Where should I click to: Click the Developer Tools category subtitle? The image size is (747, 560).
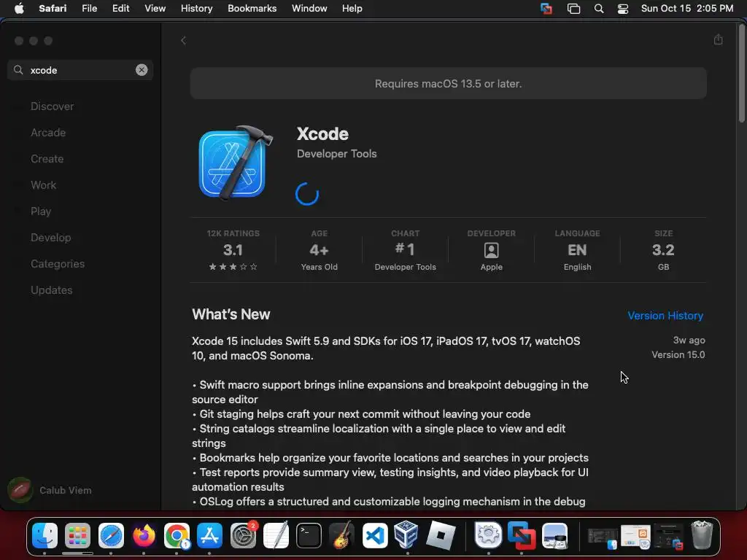[336, 153]
